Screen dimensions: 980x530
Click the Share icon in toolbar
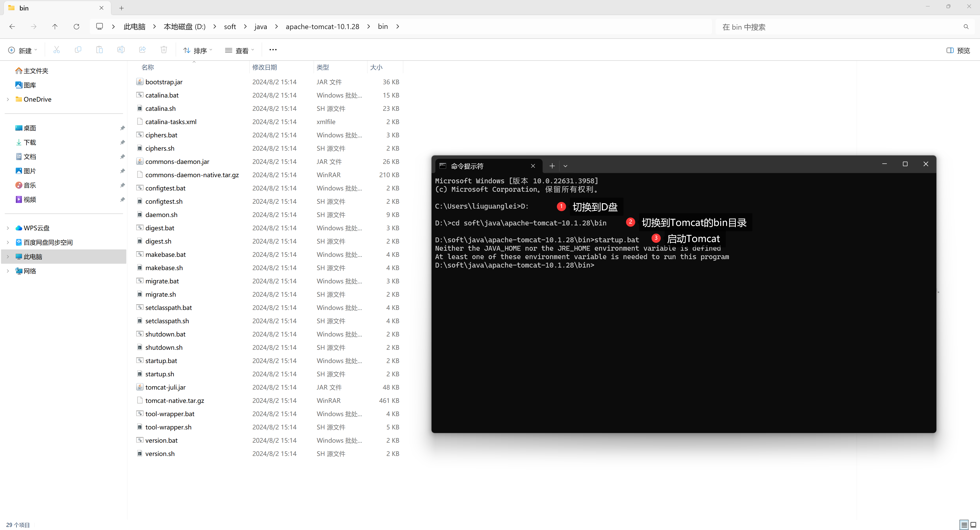point(142,50)
